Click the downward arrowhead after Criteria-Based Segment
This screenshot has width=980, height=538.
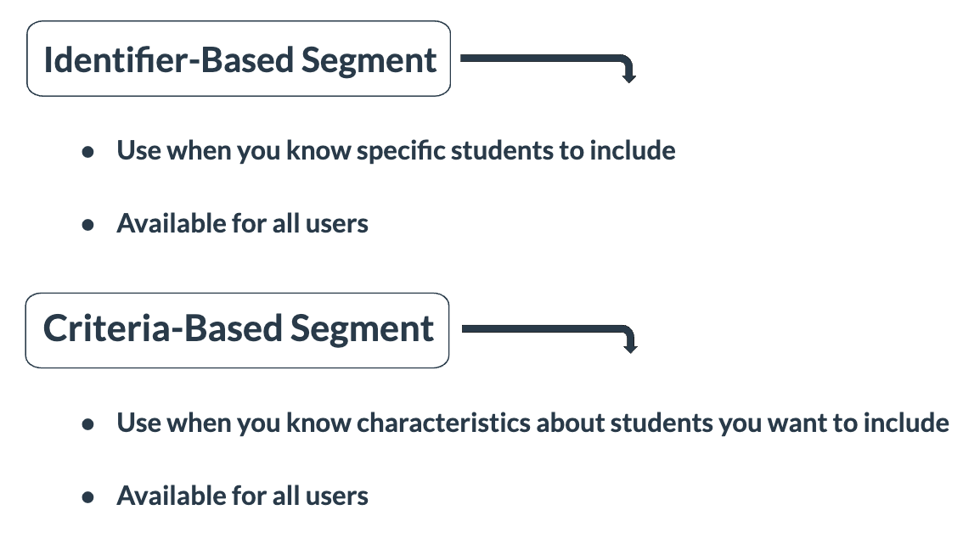pos(628,346)
